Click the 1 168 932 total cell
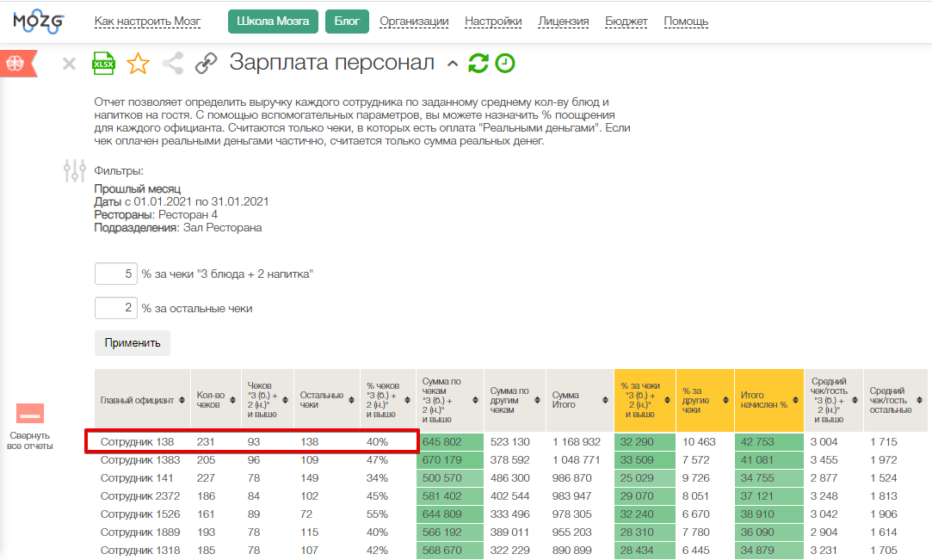932x560 pixels. [x=577, y=442]
